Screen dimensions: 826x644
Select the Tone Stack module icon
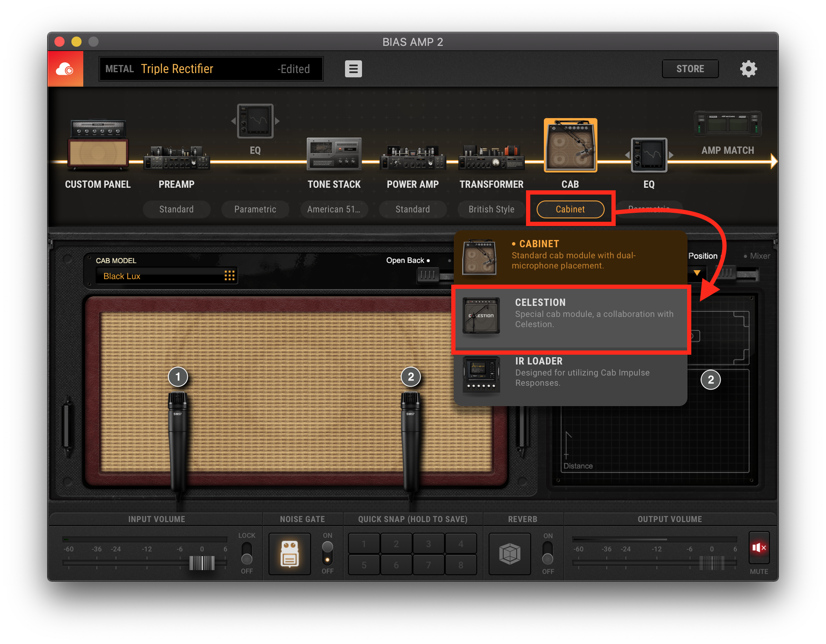pyautogui.click(x=334, y=154)
